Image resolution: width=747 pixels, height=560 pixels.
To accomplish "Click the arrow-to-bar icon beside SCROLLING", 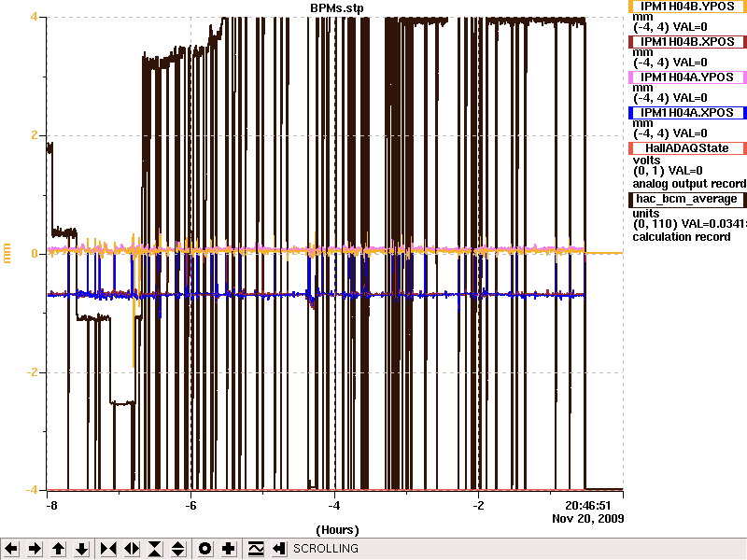I will (x=278, y=549).
